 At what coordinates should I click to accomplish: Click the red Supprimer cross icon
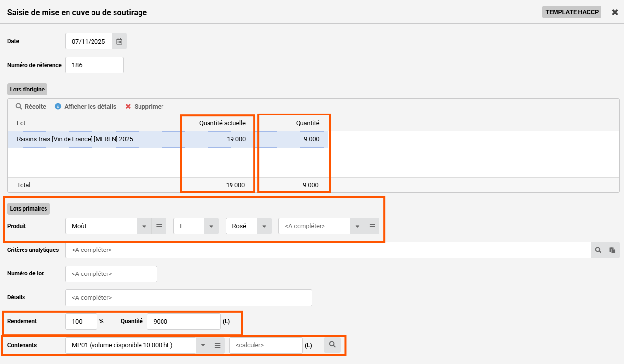[128, 106]
